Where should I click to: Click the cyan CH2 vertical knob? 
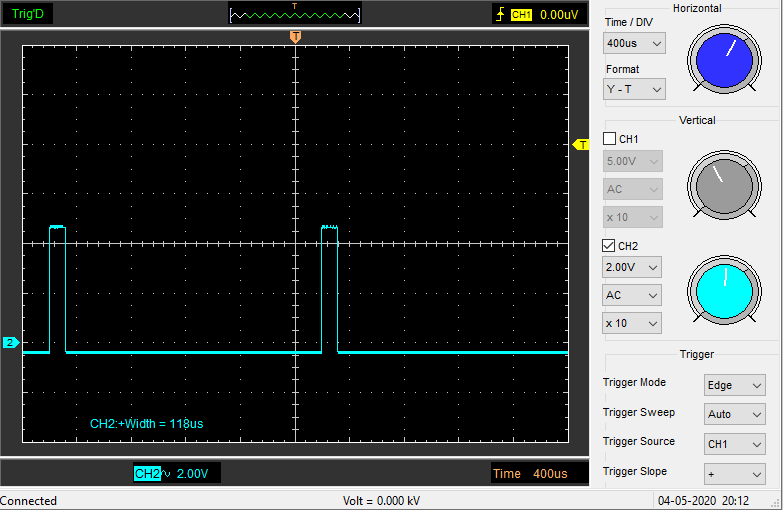coord(724,291)
